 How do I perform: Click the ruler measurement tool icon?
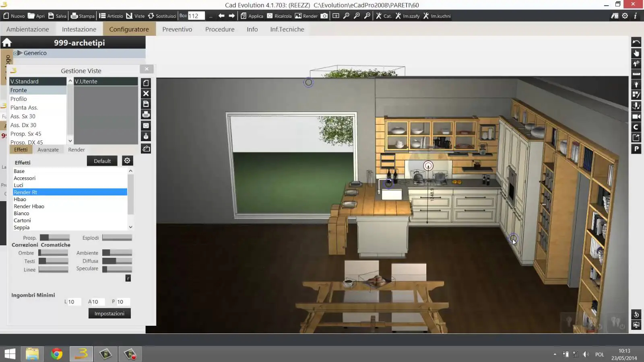click(x=636, y=74)
